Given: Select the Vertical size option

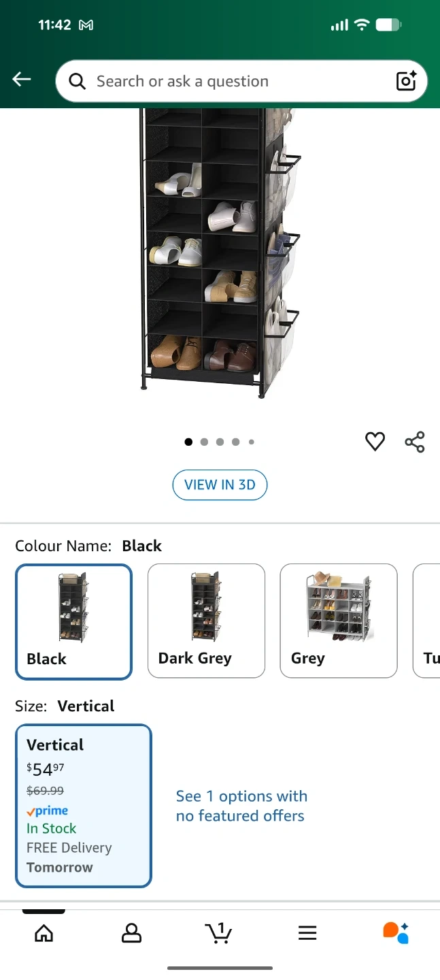Looking at the screenshot, I should pos(84,806).
